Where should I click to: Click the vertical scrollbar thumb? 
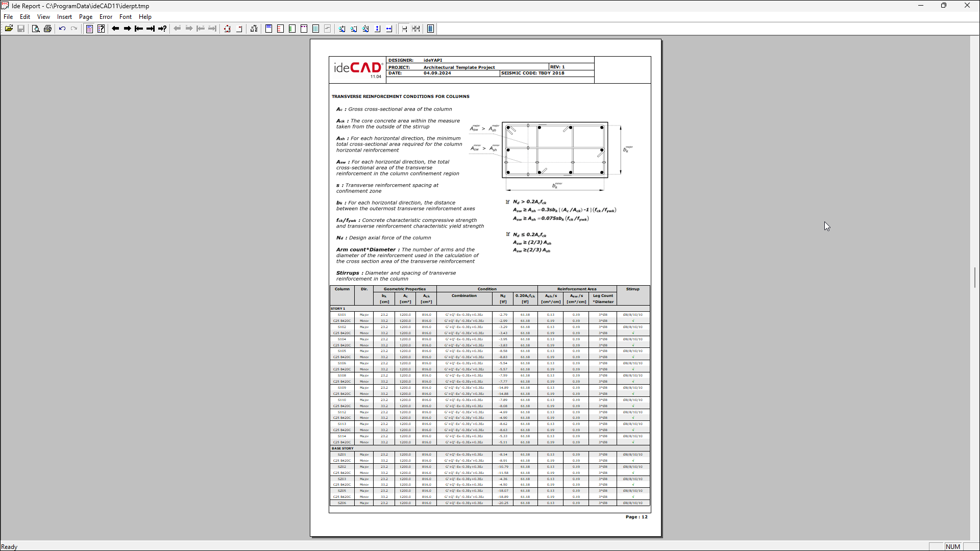pyautogui.click(x=975, y=278)
